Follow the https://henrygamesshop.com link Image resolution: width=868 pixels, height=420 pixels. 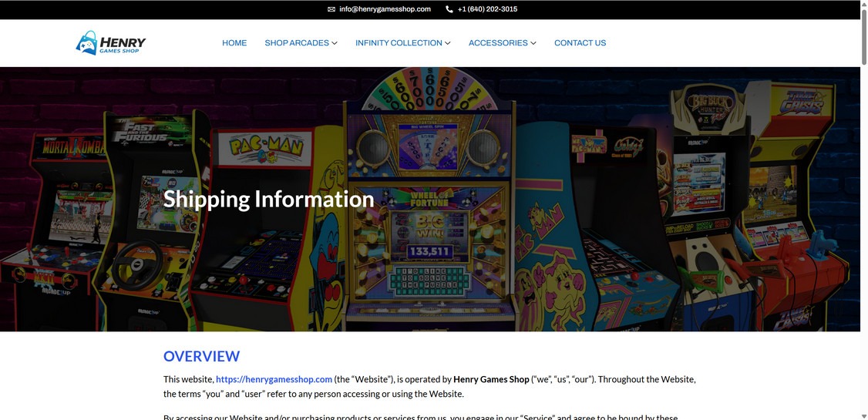[x=274, y=380]
